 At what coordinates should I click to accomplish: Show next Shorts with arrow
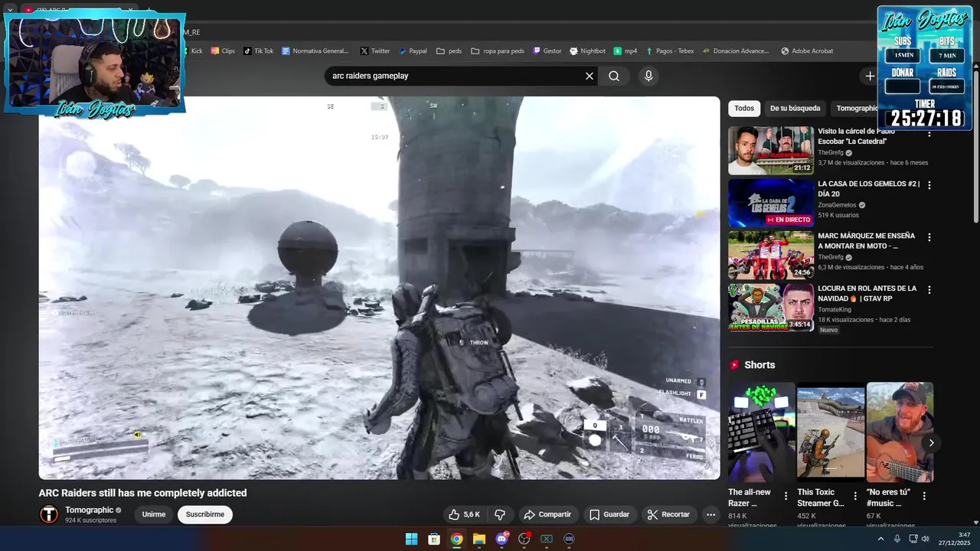tap(931, 442)
